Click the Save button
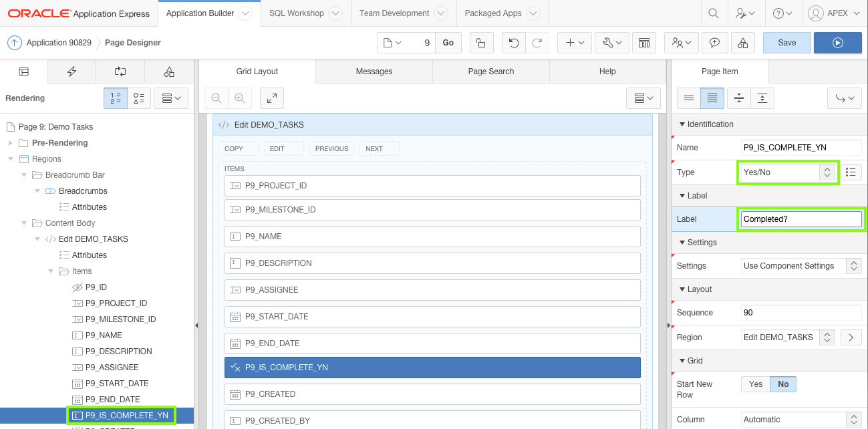Screen dimensions: 868x429 coord(786,42)
